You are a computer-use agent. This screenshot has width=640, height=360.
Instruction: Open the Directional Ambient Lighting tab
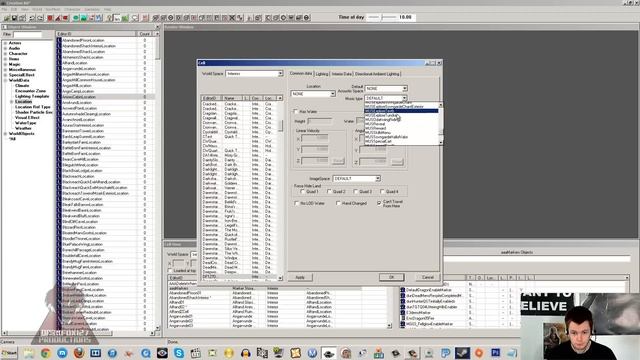[377, 74]
